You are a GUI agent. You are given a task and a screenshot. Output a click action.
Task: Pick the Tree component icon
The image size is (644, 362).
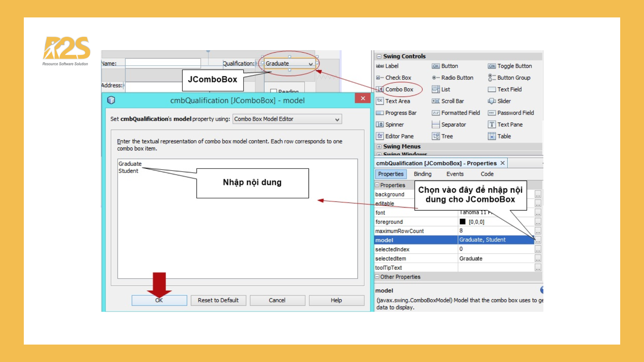click(436, 136)
